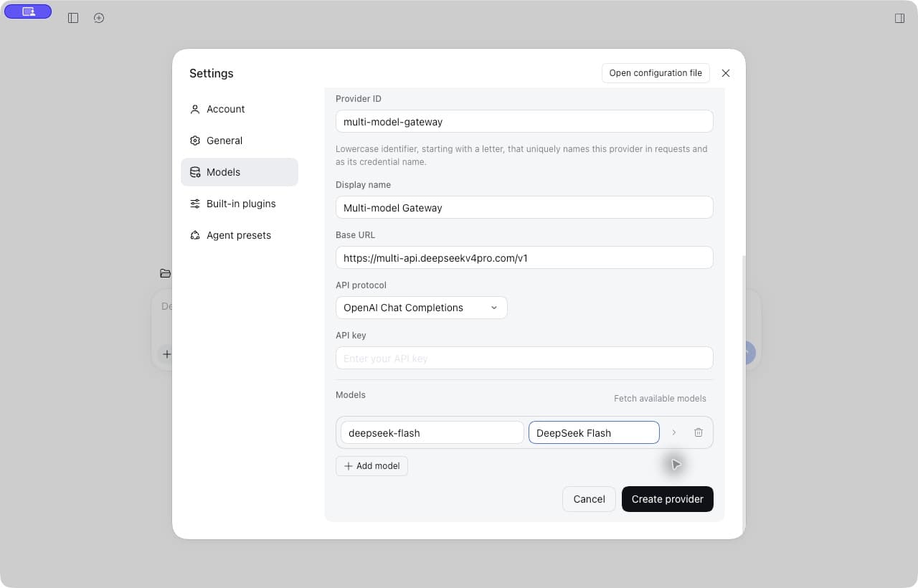Open the Account settings section
This screenshot has width=918, height=588.
tap(240, 109)
